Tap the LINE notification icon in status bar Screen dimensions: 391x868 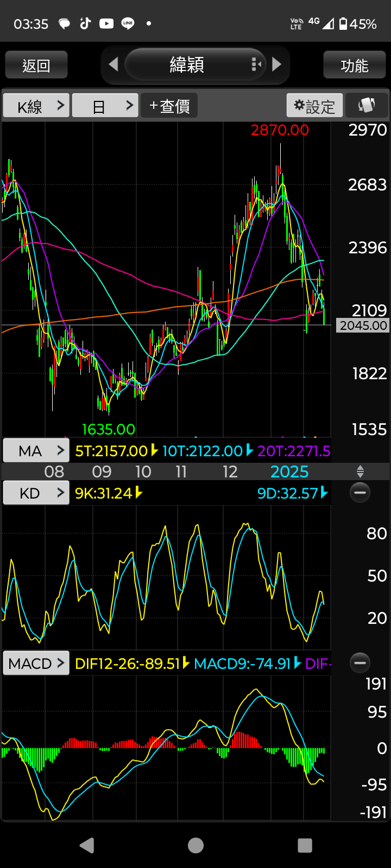128,23
